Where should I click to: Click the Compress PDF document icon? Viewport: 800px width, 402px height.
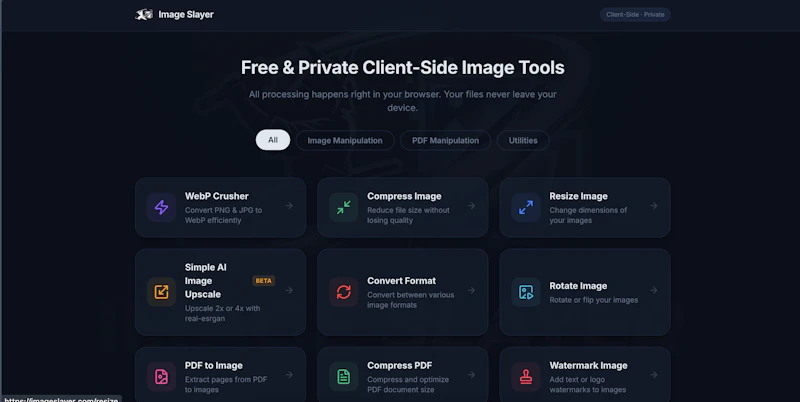[343, 376]
